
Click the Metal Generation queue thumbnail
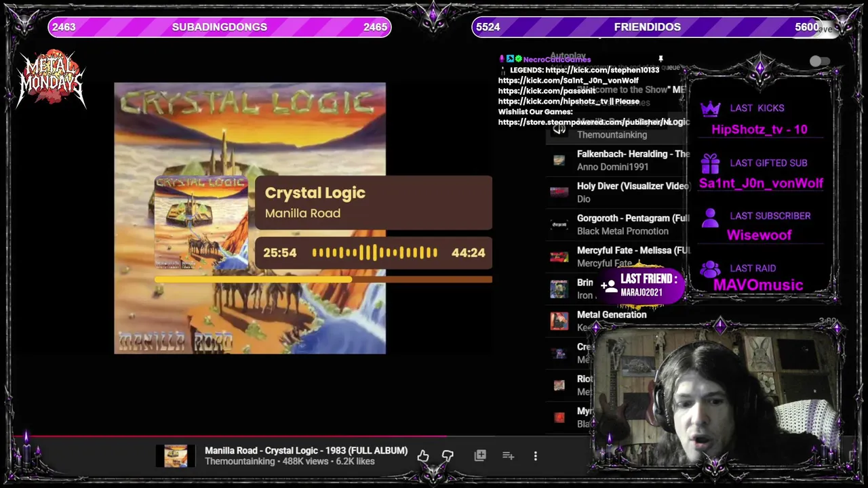[559, 321]
